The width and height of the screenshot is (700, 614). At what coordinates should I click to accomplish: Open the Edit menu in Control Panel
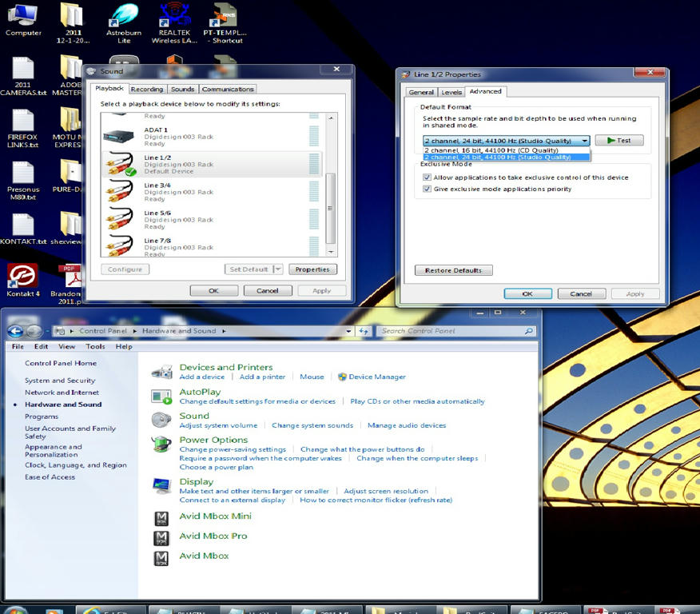tap(41, 346)
